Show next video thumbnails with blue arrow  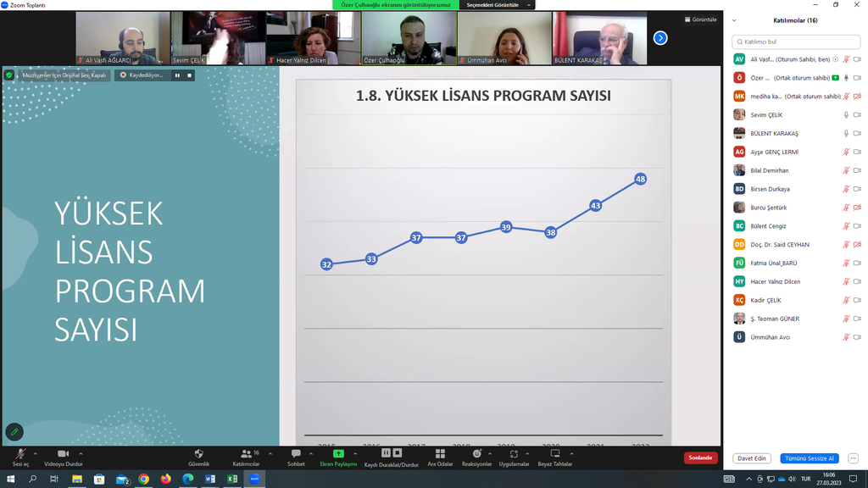pos(660,38)
